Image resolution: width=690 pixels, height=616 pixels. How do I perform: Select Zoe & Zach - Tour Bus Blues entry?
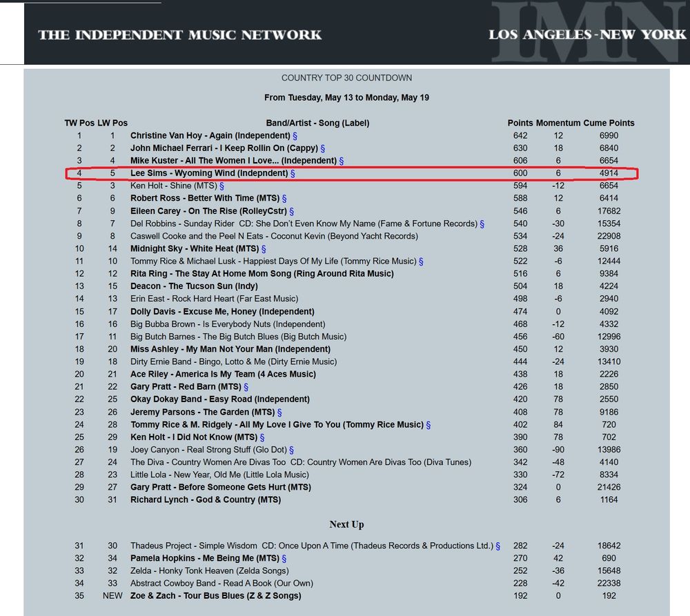(x=215, y=596)
